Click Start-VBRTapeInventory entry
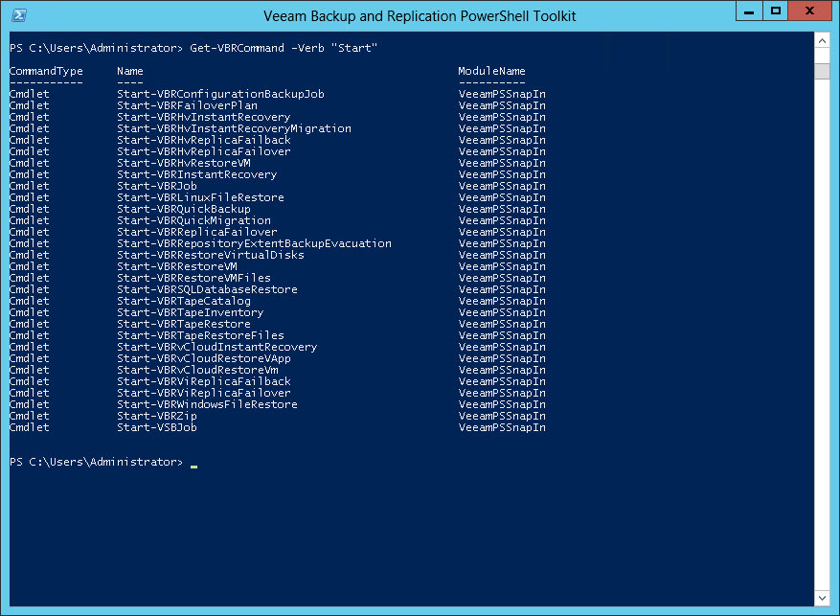The height and width of the screenshot is (616, 840). click(191, 313)
